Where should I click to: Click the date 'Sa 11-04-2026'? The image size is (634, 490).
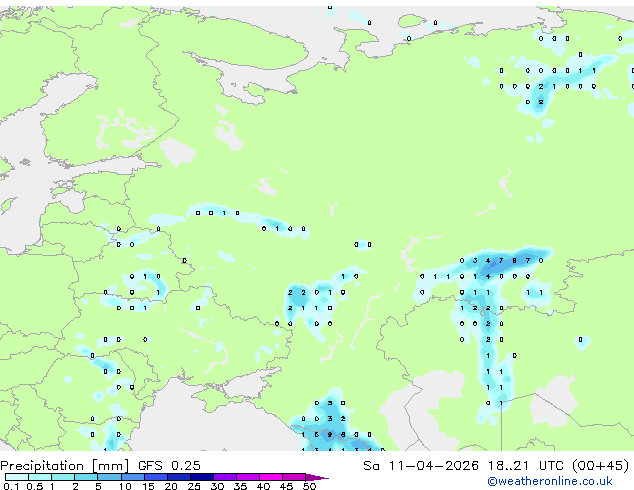click(421, 466)
